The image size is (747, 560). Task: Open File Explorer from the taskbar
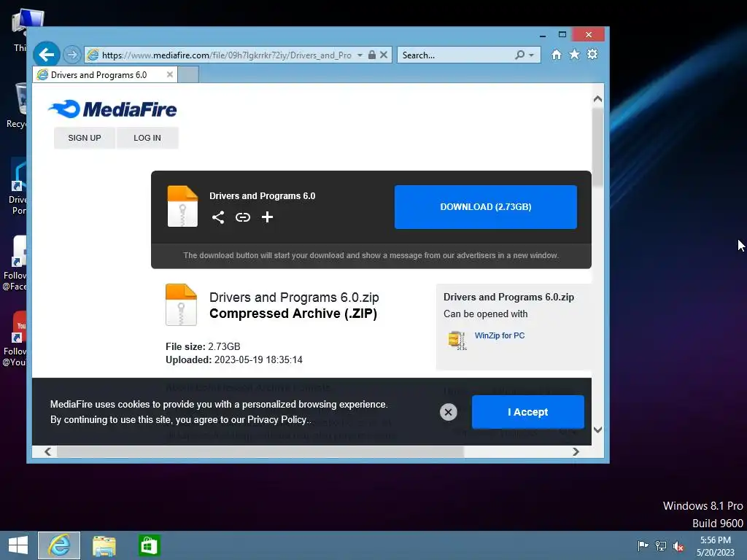click(x=104, y=545)
